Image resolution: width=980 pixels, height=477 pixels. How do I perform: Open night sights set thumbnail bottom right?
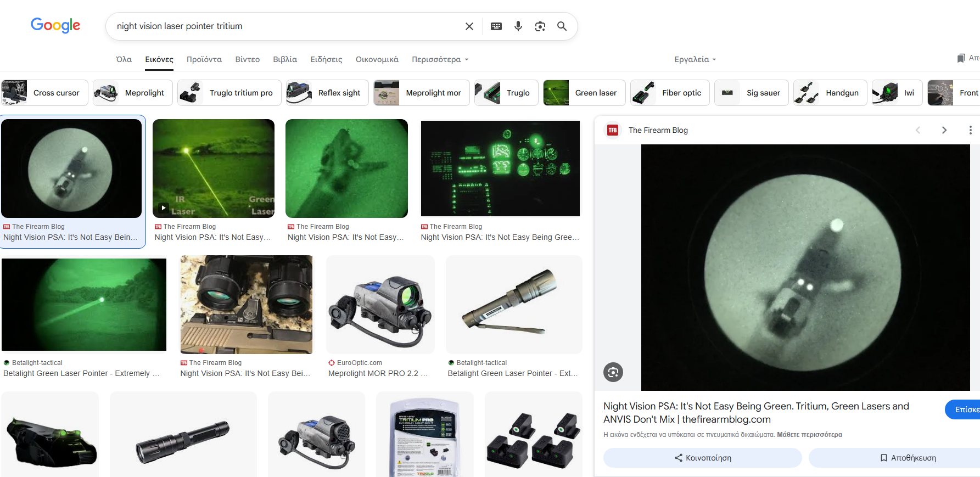(533, 435)
